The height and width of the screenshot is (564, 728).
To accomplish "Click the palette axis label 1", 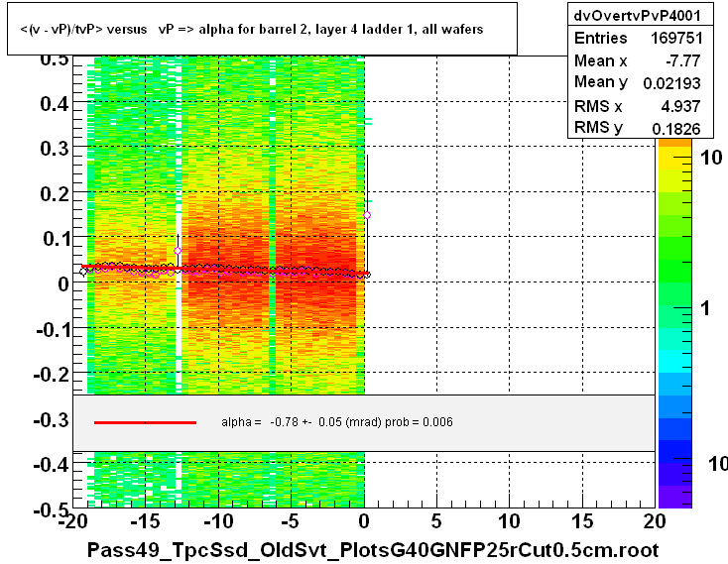I will tap(705, 308).
